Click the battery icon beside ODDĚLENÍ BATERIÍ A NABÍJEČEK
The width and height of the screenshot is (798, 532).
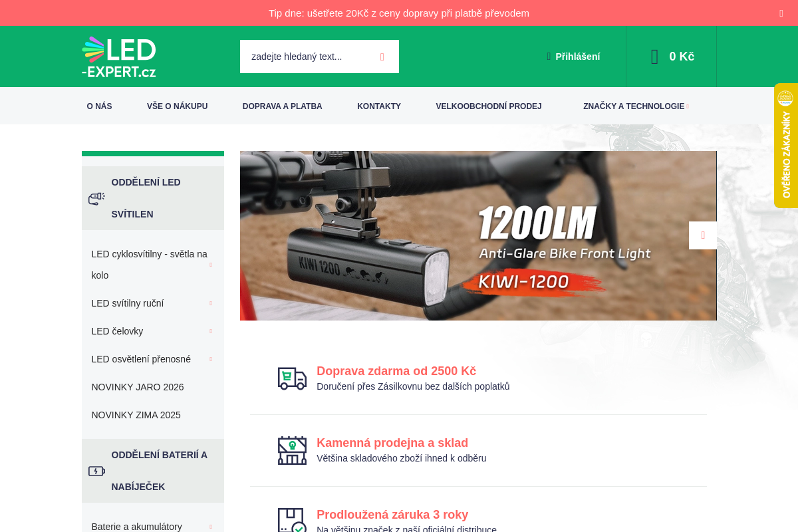(96, 471)
